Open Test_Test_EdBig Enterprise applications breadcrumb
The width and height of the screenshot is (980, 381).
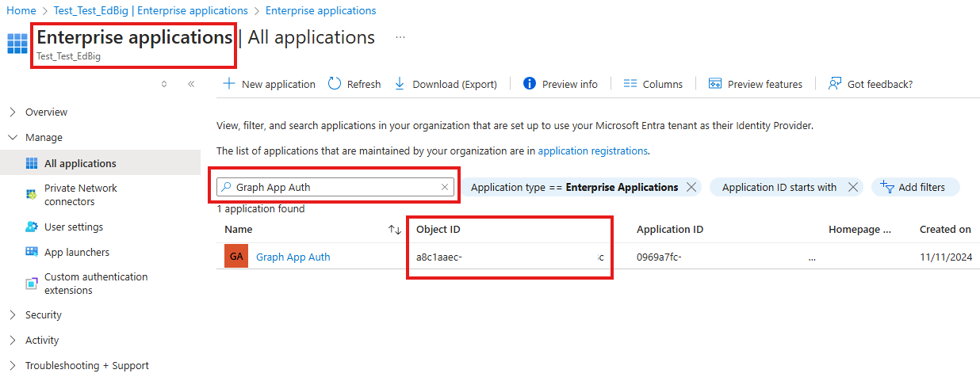pyautogui.click(x=151, y=10)
